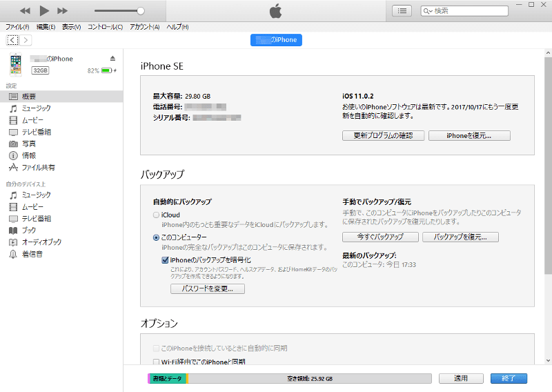This screenshot has height=392, width=552.
Task: Eject the iPhone using the eject icon
Action: [x=113, y=59]
